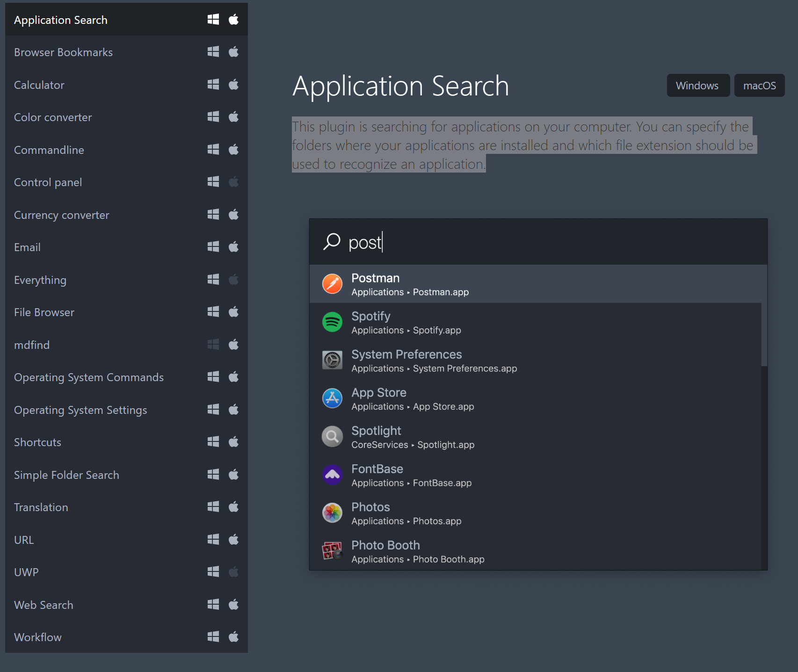Choose the Spotlight result title
The width and height of the screenshot is (798, 672).
click(376, 431)
